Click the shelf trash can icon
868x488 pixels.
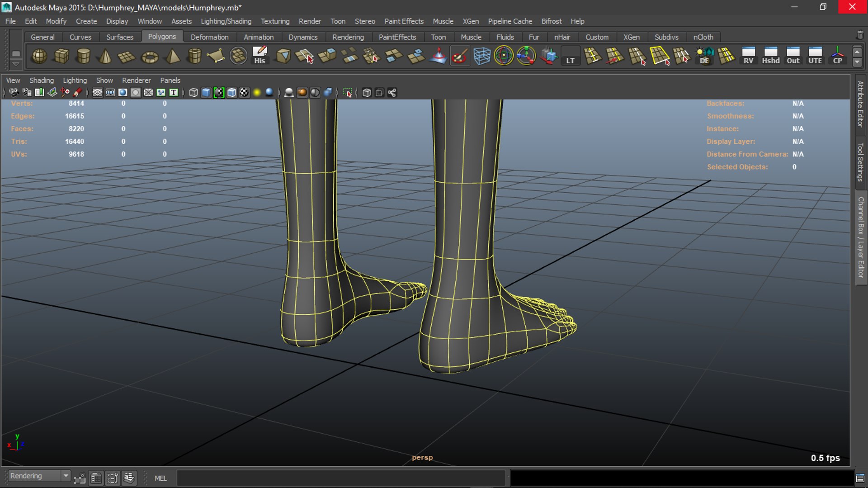tap(859, 35)
